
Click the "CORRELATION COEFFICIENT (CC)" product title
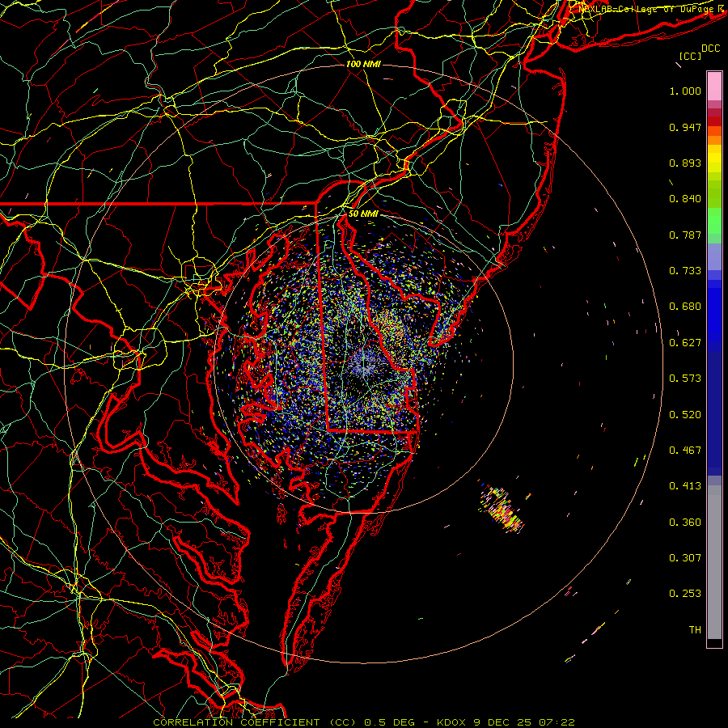coord(255,722)
